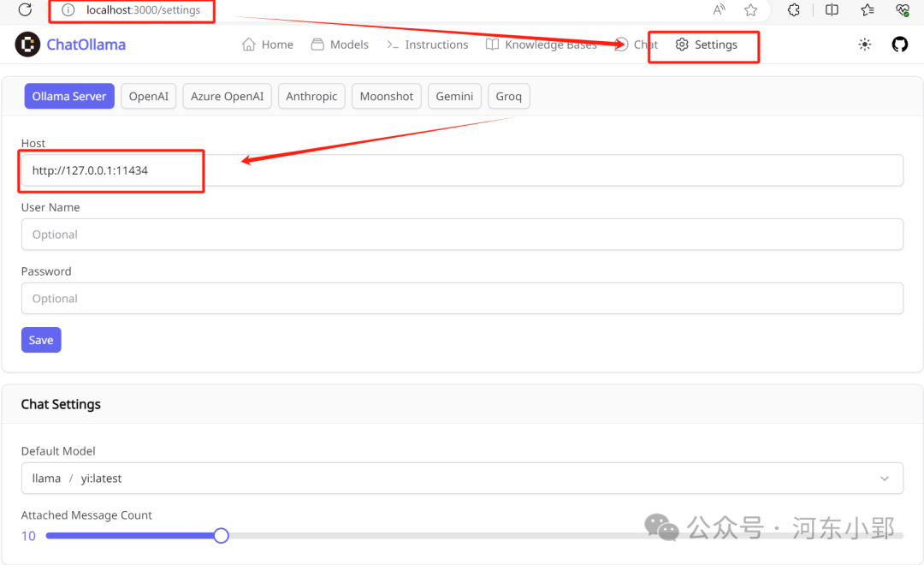924x565 pixels.
Task: Reload the page with the browser refresh icon
Action: [25, 9]
